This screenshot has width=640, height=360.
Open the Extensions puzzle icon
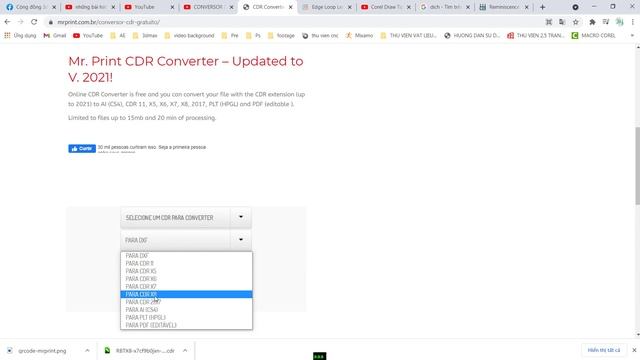click(x=592, y=22)
